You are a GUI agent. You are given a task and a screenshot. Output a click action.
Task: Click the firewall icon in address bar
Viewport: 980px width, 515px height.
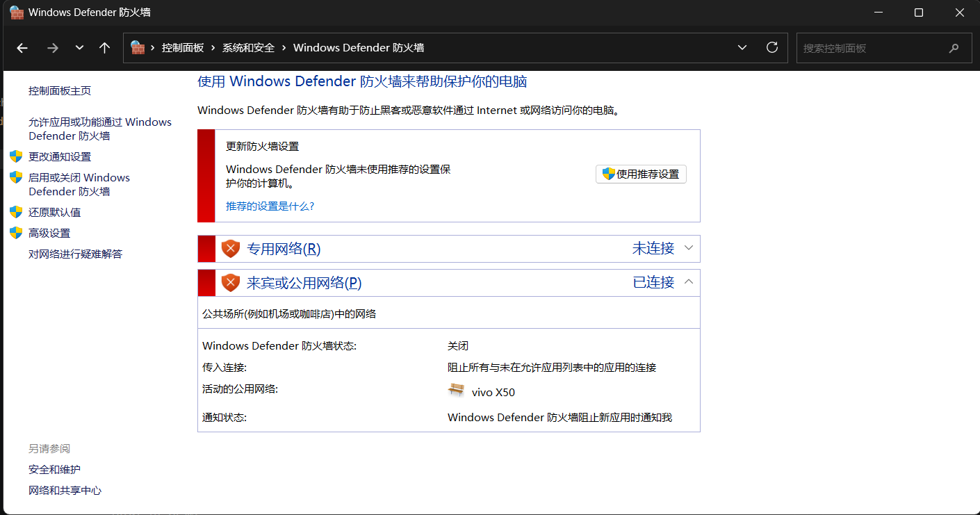point(138,48)
